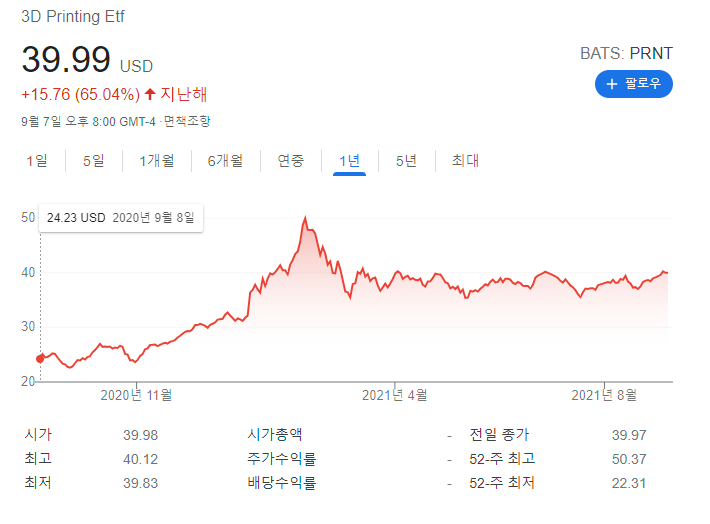This screenshot has width=710, height=524.
Task: Click the 39.99 price value
Action: [66, 59]
